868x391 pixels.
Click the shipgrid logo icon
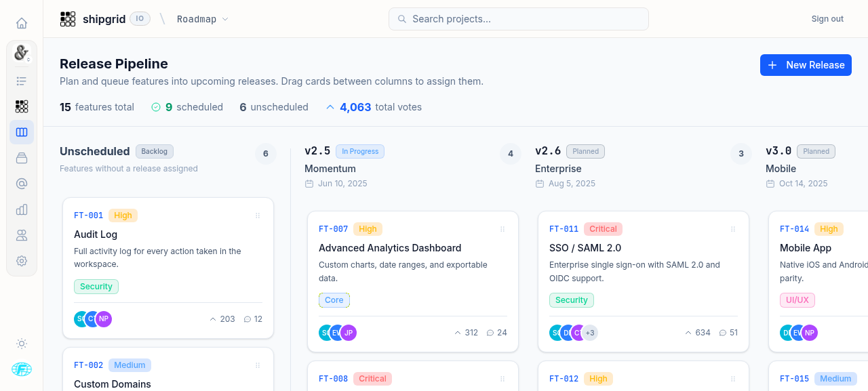coord(68,19)
